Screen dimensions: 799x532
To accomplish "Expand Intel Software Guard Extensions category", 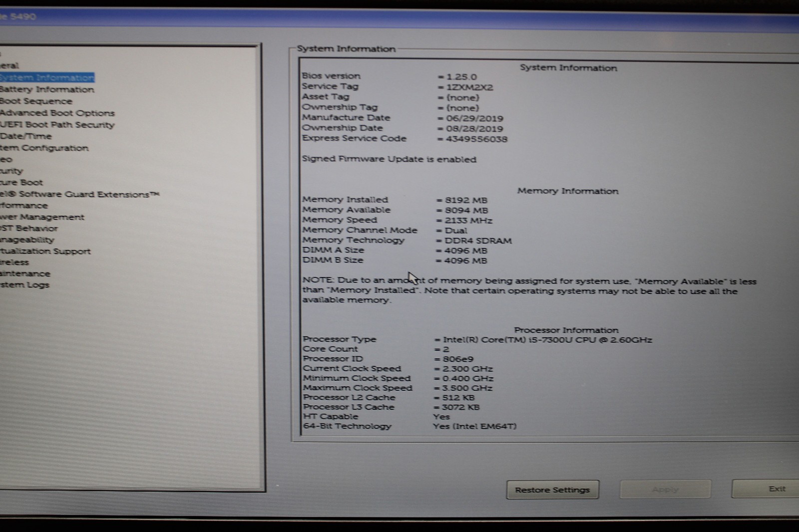I will coord(79,194).
